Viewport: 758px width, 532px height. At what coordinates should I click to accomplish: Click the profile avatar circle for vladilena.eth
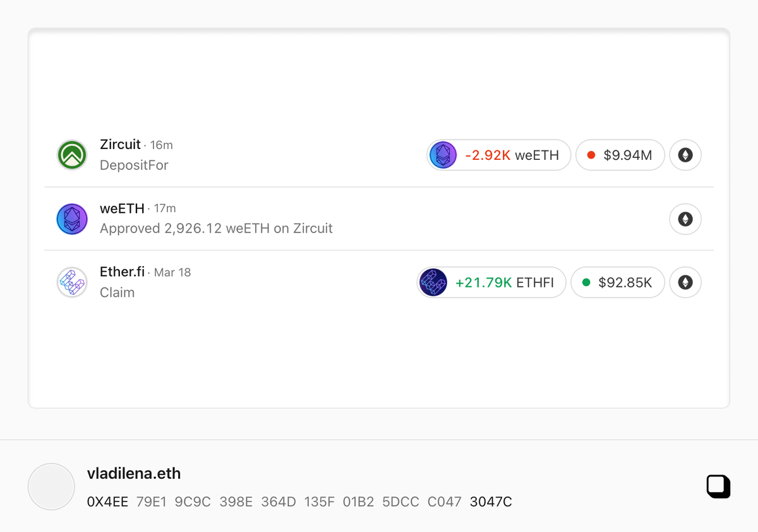coord(51,487)
